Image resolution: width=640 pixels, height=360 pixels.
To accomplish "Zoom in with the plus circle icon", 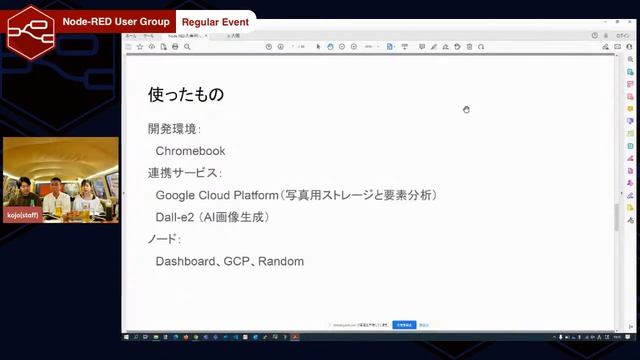I will 354,47.
